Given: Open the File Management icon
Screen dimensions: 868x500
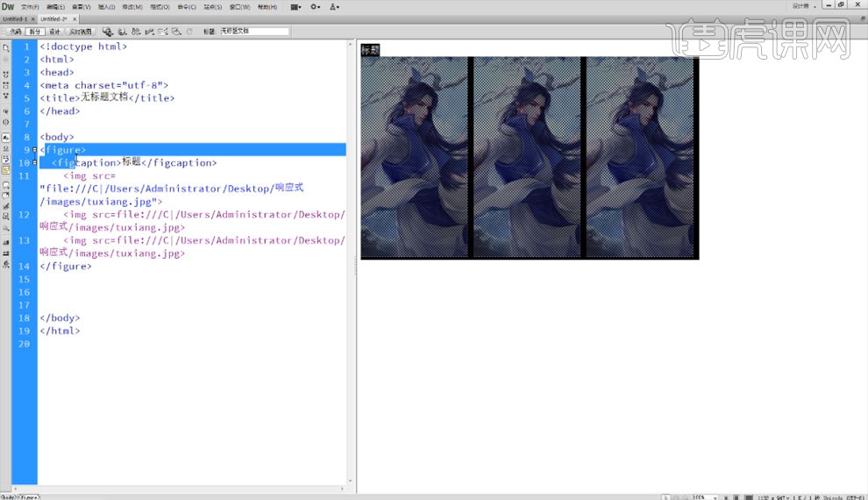Looking at the screenshot, I should 136,32.
